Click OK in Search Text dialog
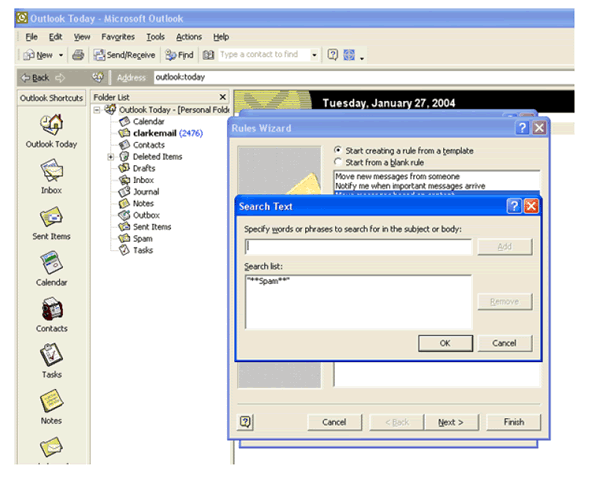Viewport: 600px width, 478px height. pos(445,343)
